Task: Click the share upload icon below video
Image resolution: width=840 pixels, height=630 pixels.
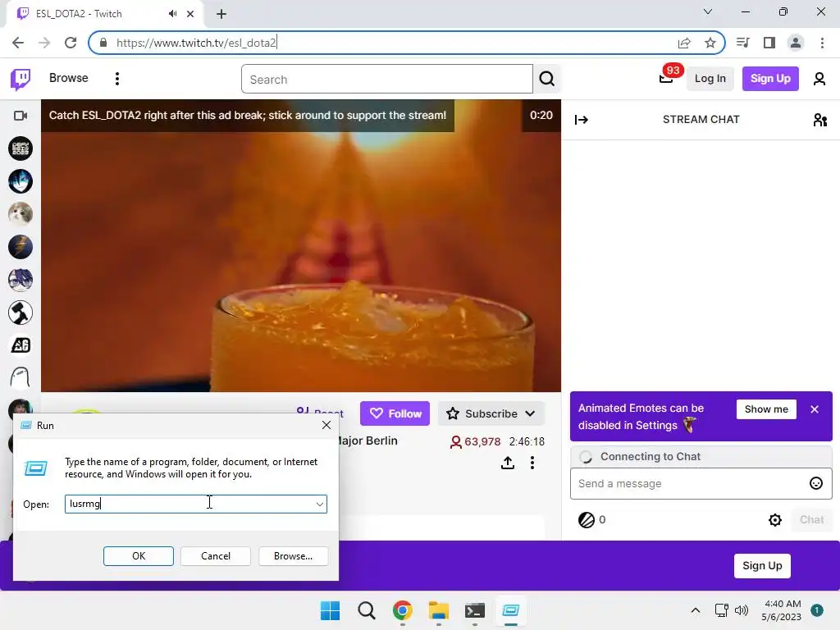Action: pyautogui.click(x=507, y=463)
